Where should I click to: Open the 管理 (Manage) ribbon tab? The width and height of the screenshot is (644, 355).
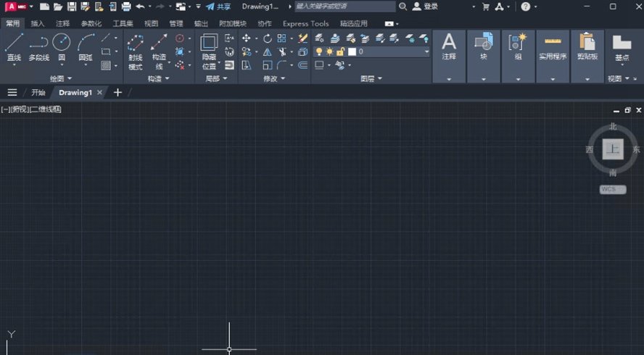pyautogui.click(x=176, y=24)
